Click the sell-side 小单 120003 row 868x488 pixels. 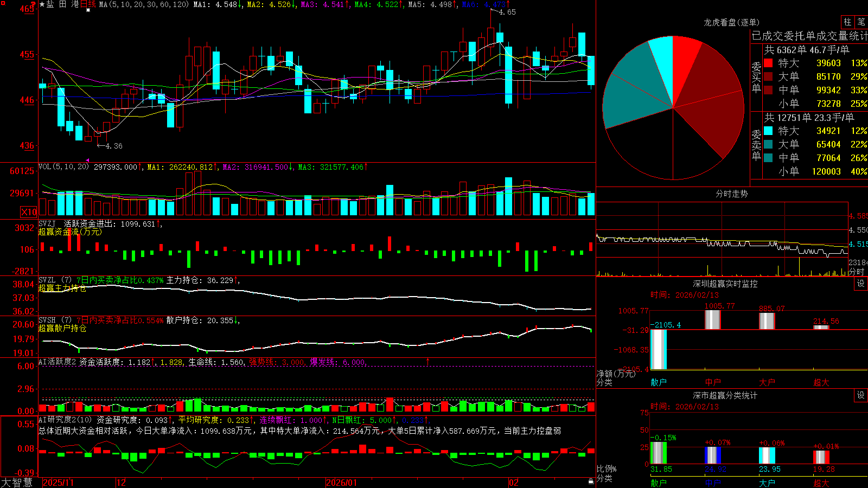pos(815,171)
